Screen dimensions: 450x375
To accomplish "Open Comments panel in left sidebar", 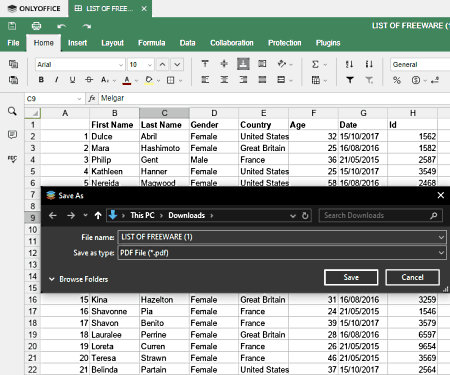I will pyautogui.click(x=12, y=135).
